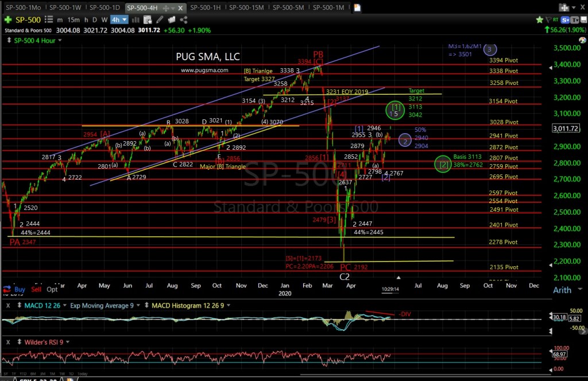Image resolution: width=588 pixels, height=381 pixels.
Task: Click the blue Buy button
Action: click(x=20, y=289)
